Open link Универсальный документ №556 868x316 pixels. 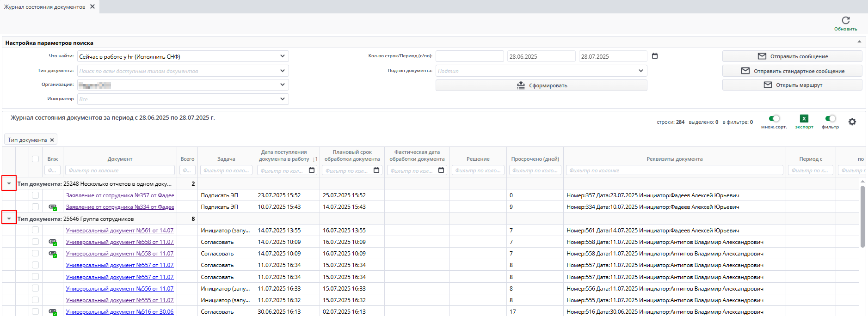click(120, 288)
